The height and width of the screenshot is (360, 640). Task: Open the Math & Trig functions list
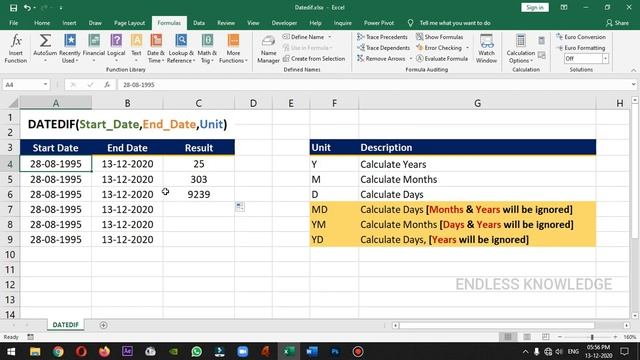(x=207, y=49)
